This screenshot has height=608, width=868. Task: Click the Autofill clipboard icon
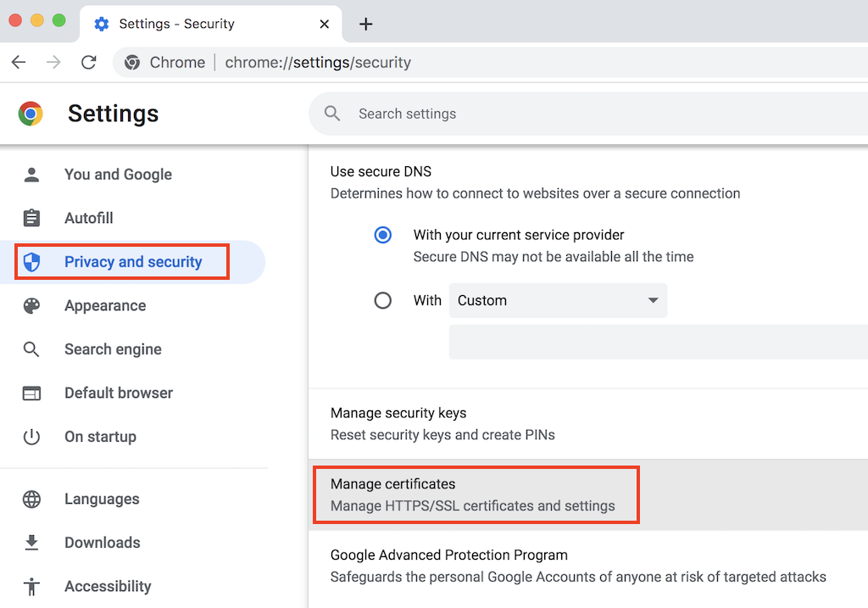31,218
